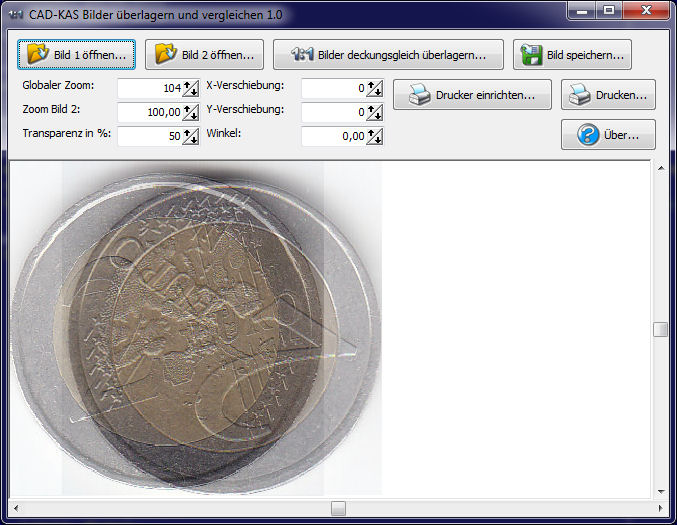The width and height of the screenshot is (677, 525).
Task: Click the horizontal scrollbar thumb
Action: (x=338, y=508)
